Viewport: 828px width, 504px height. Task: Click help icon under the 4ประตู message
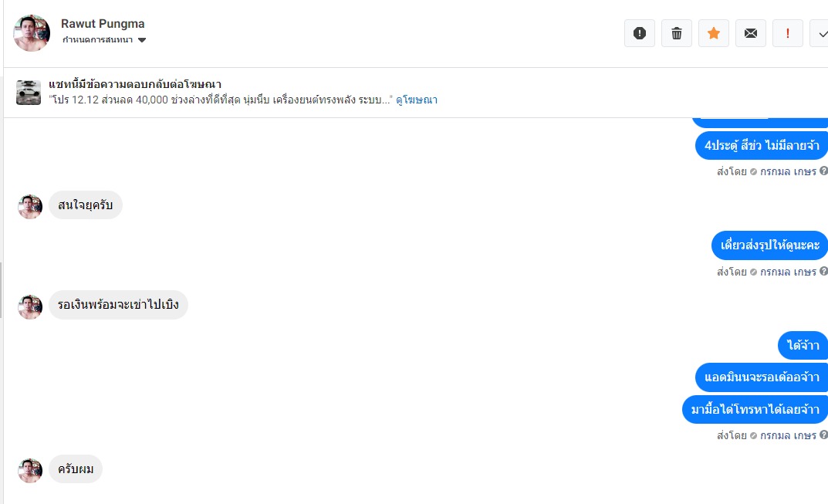click(x=823, y=171)
